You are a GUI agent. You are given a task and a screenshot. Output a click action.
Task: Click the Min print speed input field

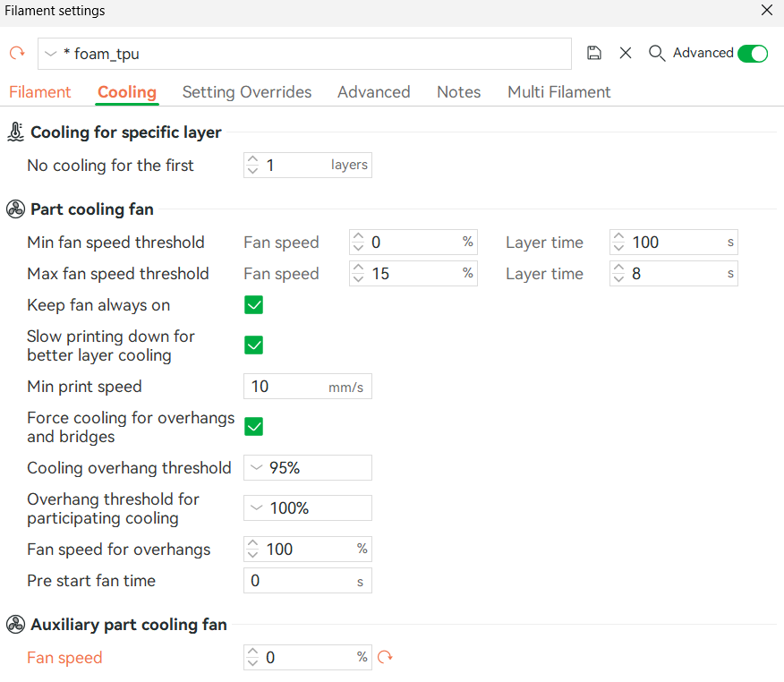coord(286,387)
